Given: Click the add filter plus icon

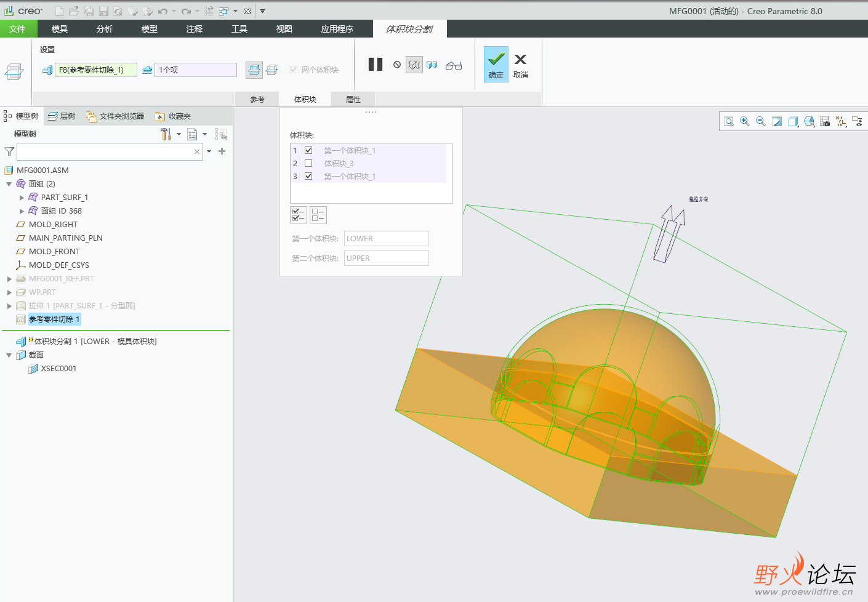Looking at the screenshot, I should [x=222, y=151].
